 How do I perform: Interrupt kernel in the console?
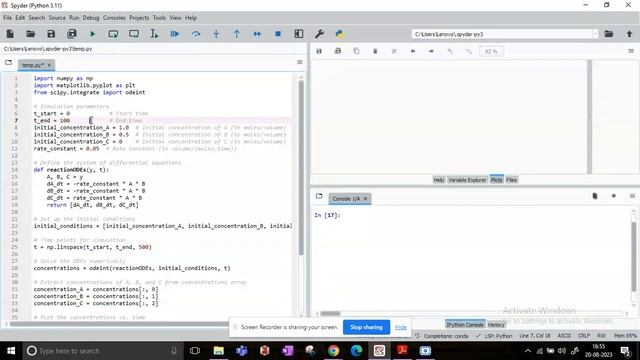pyautogui.click(x=613, y=196)
